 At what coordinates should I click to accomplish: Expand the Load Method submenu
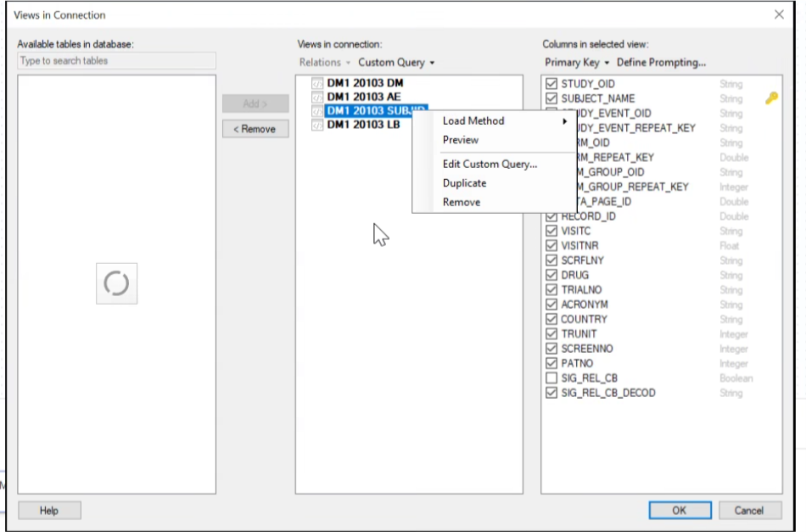504,121
